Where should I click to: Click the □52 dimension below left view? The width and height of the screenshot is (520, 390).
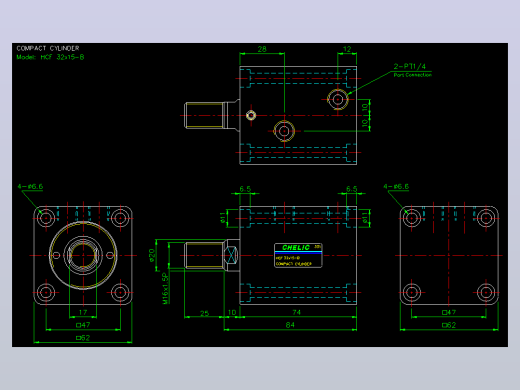tap(83, 338)
